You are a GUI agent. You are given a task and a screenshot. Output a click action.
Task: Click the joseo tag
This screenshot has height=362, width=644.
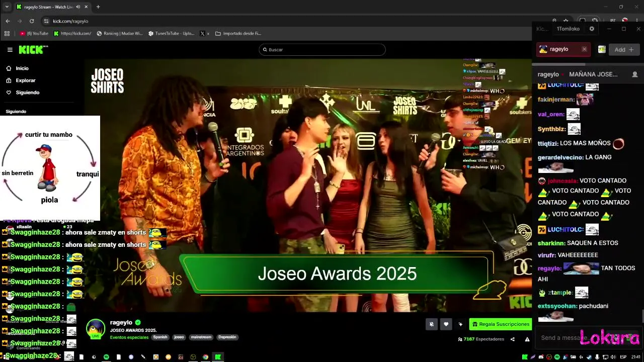179,337
